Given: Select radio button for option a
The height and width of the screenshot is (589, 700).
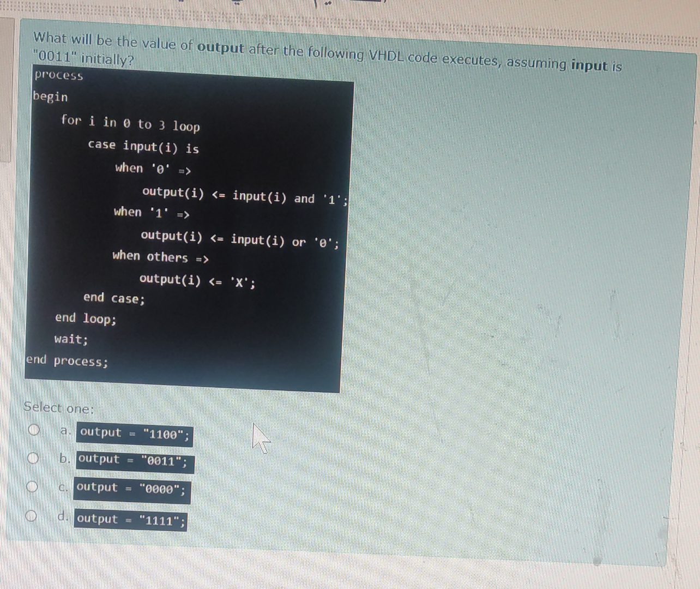Looking at the screenshot, I should (34, 430).
